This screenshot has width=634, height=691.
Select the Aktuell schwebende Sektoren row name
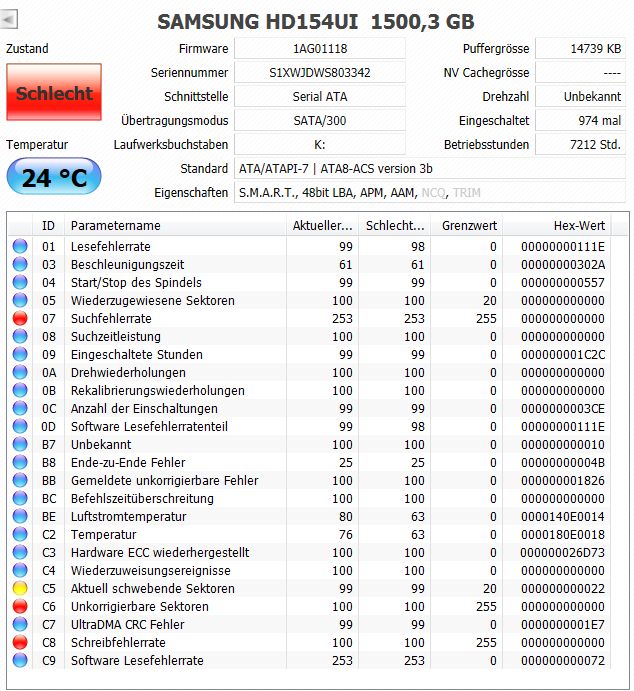tap(152, 589)
